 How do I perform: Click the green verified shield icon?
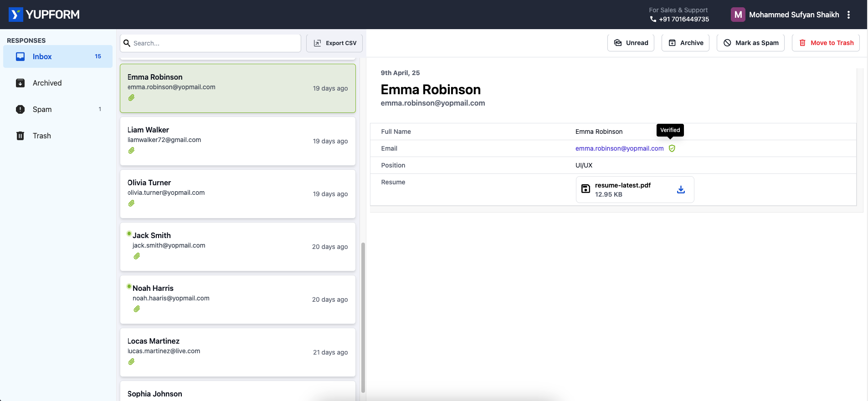[672, 148]
